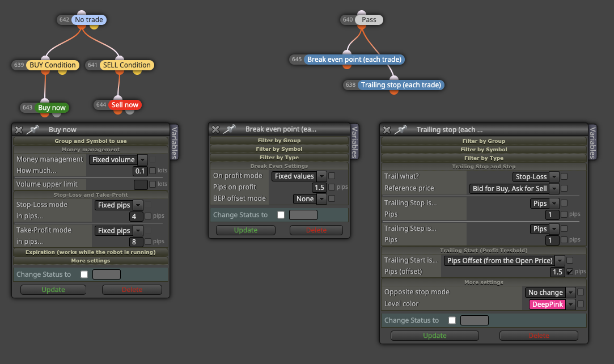Viewport: 614px width, 364px height.
Task: Open Stop-Loss mode Fixed pips dropdown
Action: (x=118, y=205)
